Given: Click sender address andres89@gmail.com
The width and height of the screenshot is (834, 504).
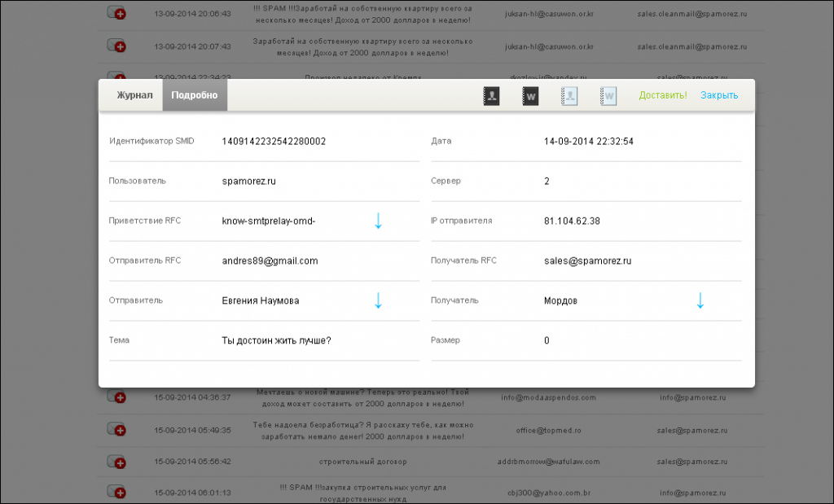Looking at the screenshot, I should click(270, 261).
